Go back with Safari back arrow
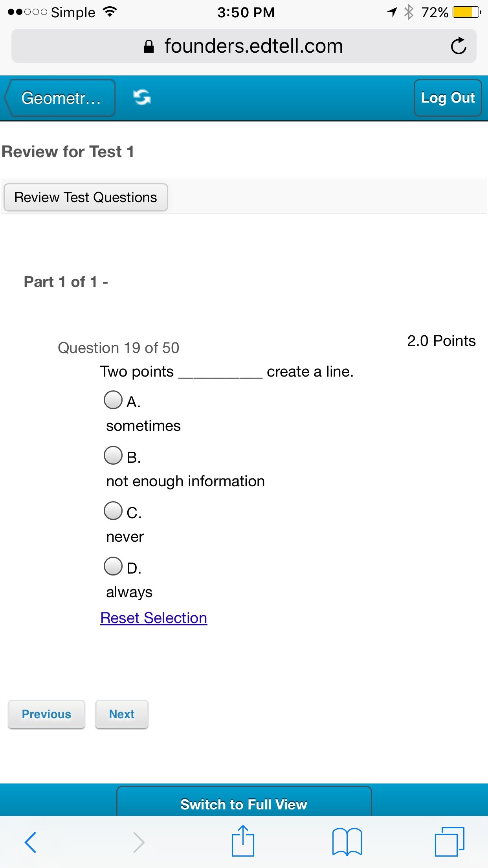Image resolution: width=488 pixels, height=868 pixels. (31, 842)
